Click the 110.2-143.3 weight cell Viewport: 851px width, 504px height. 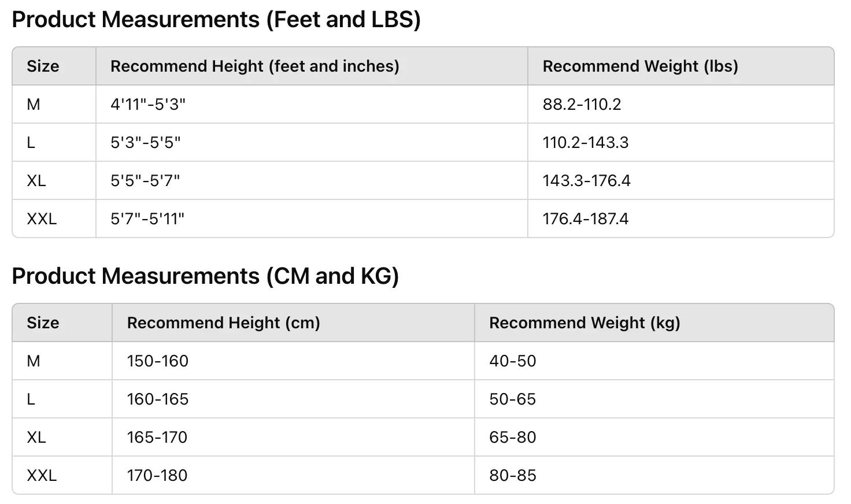585,143
